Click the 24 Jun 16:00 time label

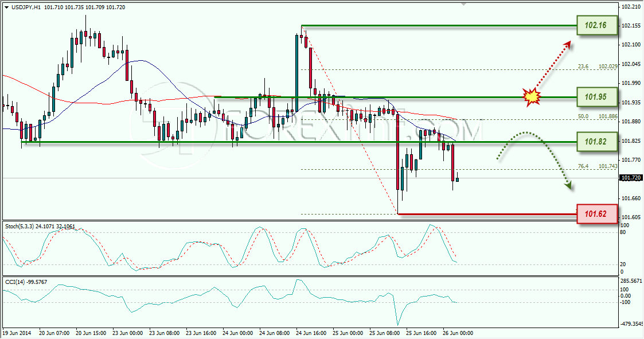311,333
